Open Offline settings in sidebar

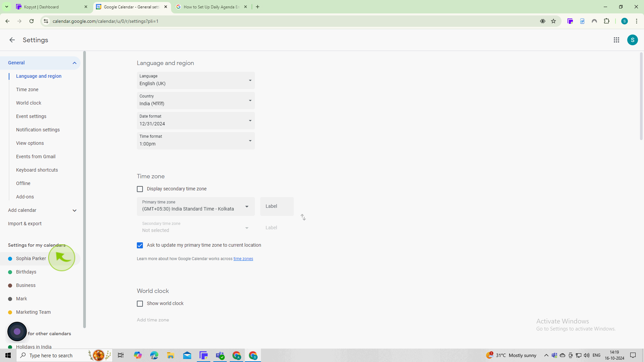coord(23,183)
